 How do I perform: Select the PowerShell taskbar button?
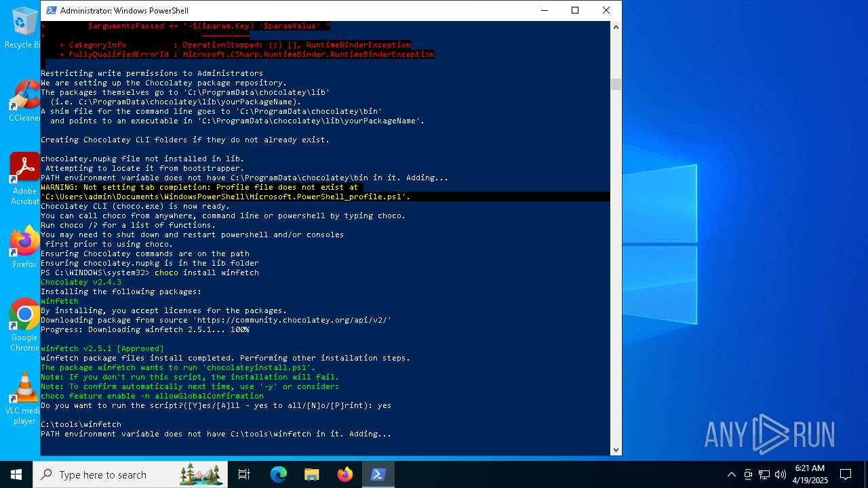(378, 474)
